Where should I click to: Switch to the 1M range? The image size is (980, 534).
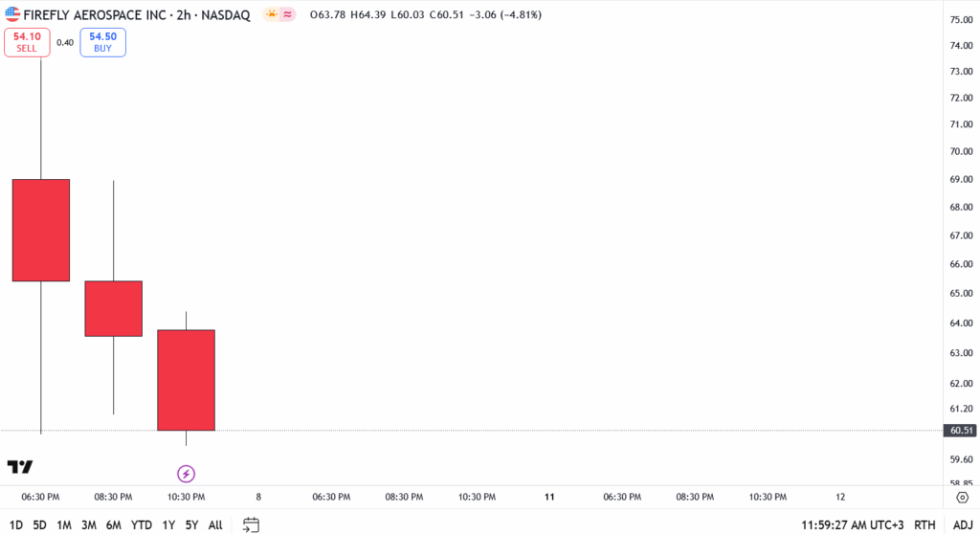coord(64,524)
